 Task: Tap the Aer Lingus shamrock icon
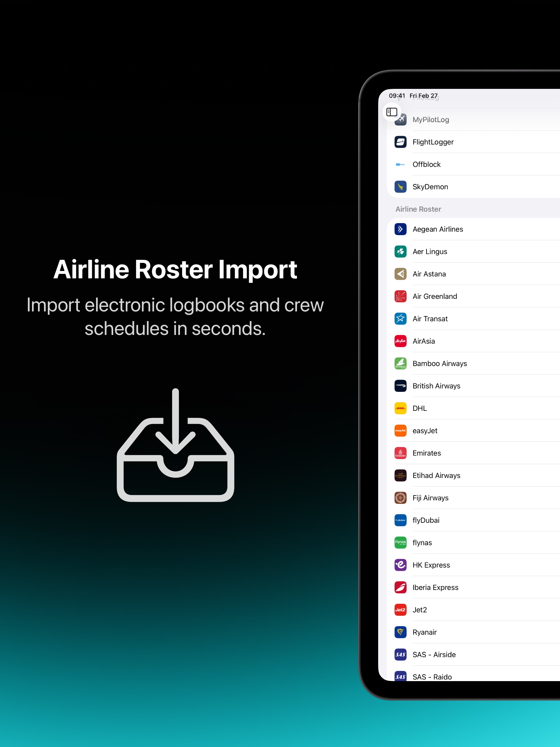(401, 252)
